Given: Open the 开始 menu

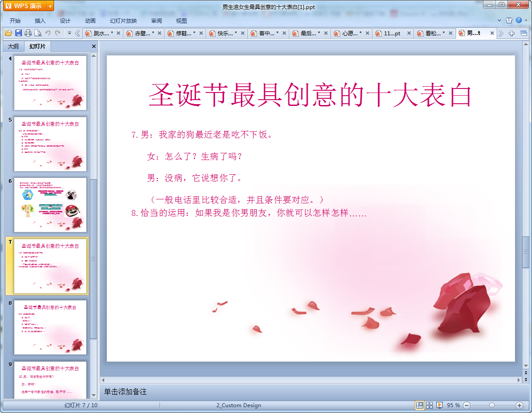Looking at the screenshot, I should (x=15, y=21).
